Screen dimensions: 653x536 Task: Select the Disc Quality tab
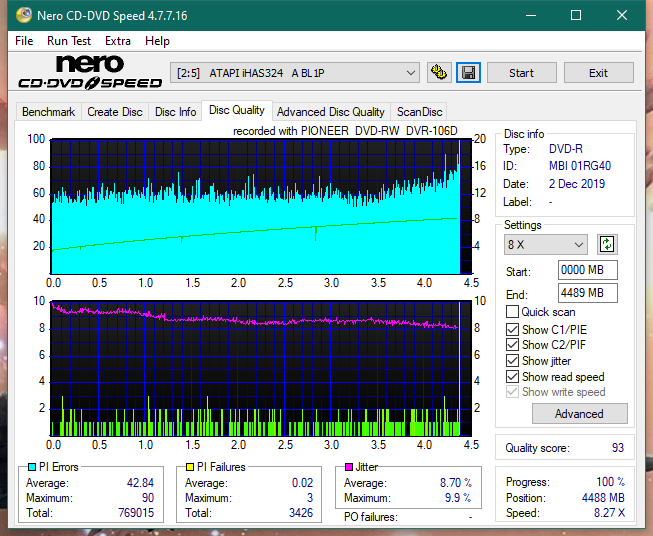[237, 110]
